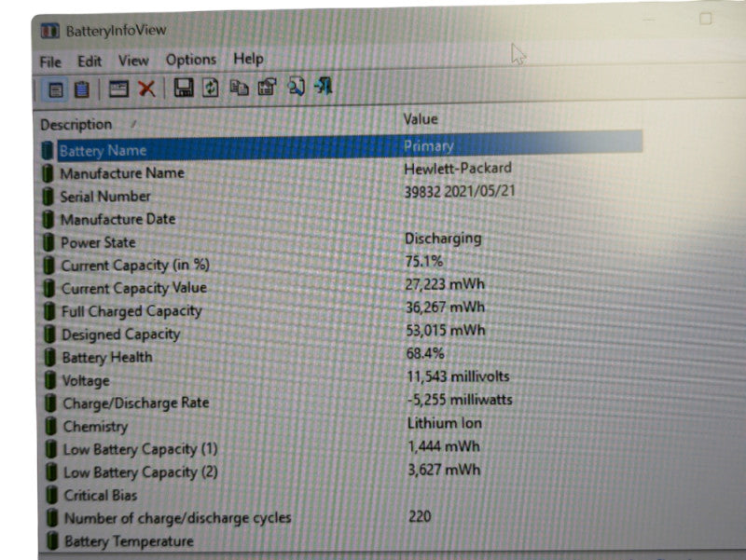This screenshot has width=746, height=560.
Task: Click the Lithium Ion value cell
Action: [445, 423]
